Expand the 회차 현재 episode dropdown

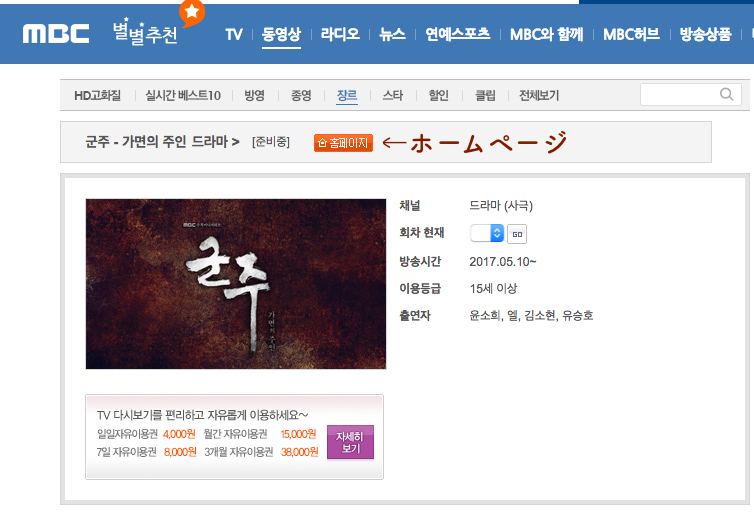(x=487, y=233)
